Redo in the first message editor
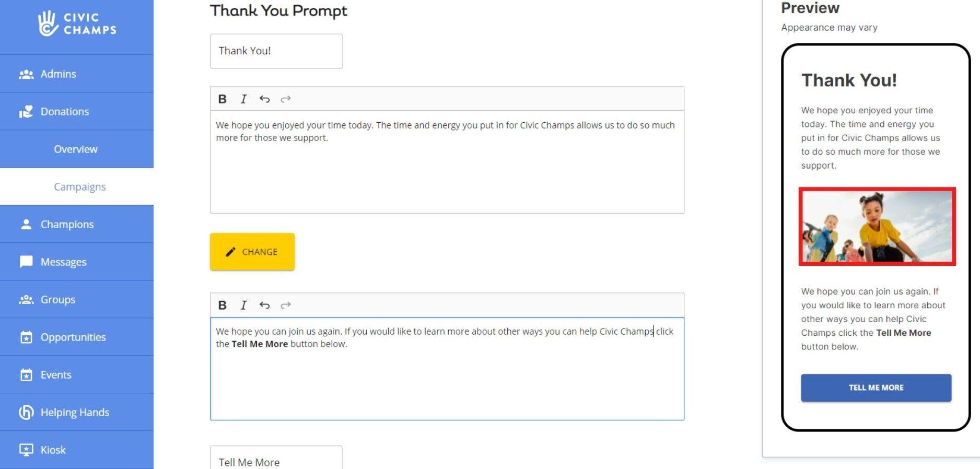The width and height of the screenshot is (980, 469). [x=285, y=99]
